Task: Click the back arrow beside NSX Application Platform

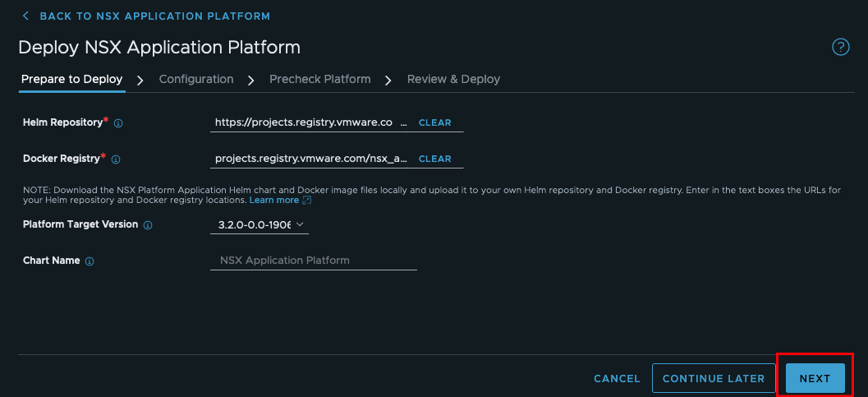Action: [x=25, y=16]
